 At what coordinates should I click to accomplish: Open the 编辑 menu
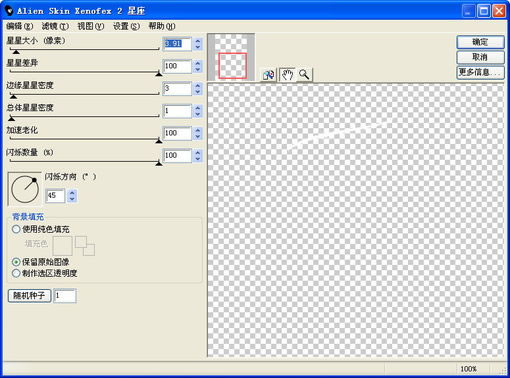20,26
